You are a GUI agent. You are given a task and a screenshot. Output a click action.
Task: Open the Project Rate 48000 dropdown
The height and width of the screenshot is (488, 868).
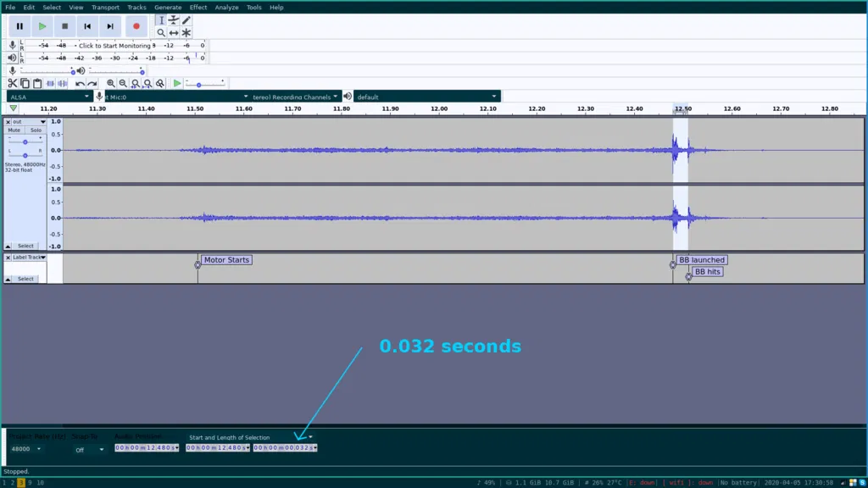[25, 449]
